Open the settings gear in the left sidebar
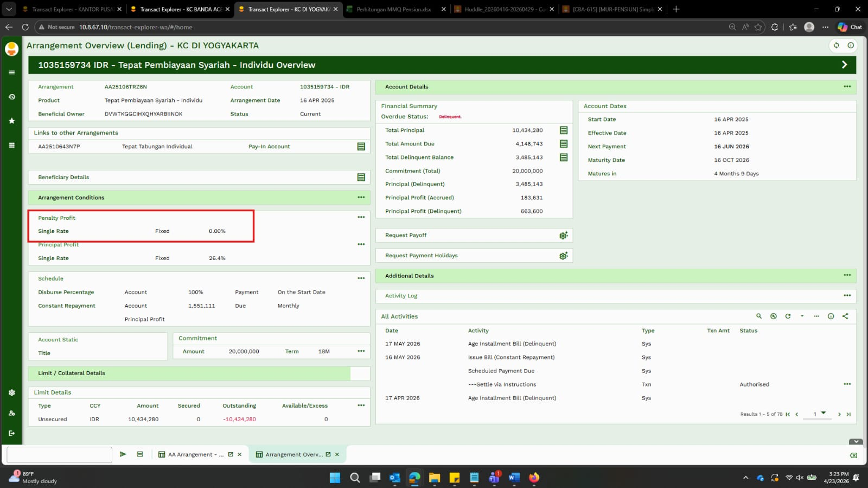Screen dimensions: 868x488 [x=11, y=392]
